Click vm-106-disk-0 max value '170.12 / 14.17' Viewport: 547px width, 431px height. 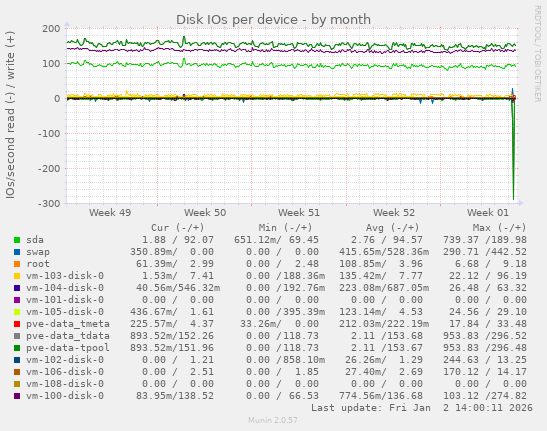[x=485, y=372]
